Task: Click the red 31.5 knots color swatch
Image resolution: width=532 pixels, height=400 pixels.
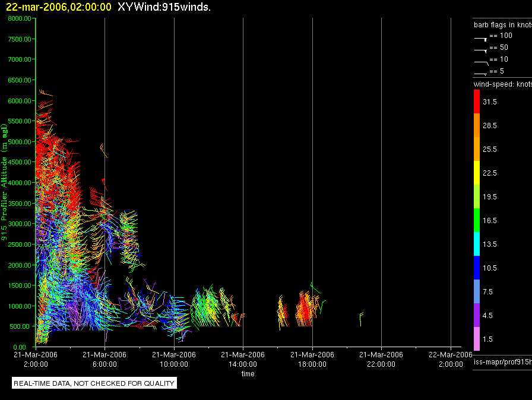Action: pos(477,101)
